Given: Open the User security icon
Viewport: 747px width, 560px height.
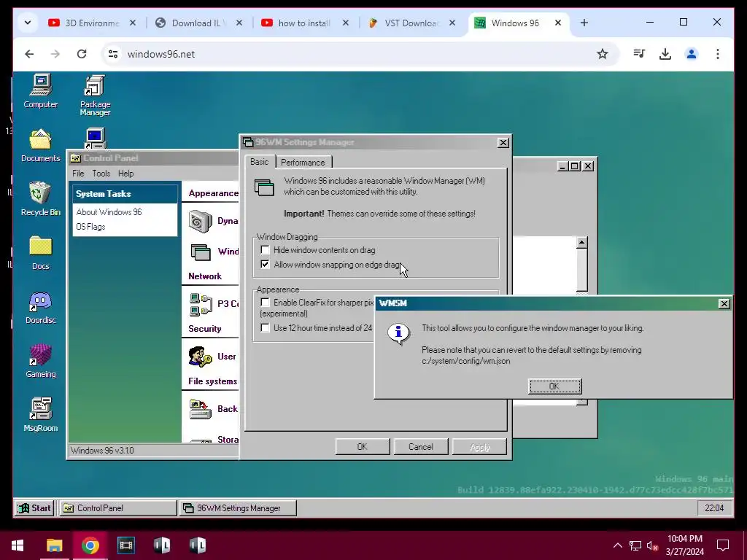Looking at the screenshot, I should [x=200, y=357].
